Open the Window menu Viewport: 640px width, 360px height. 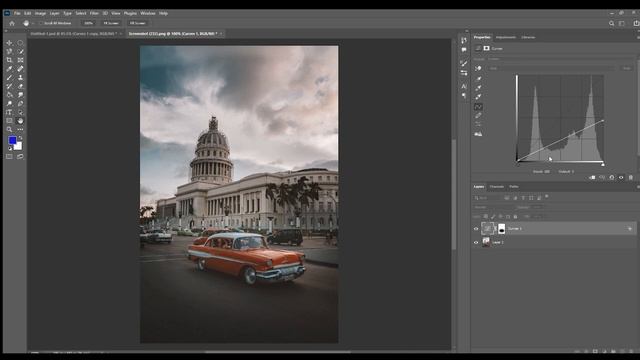[x=148, y=13]
